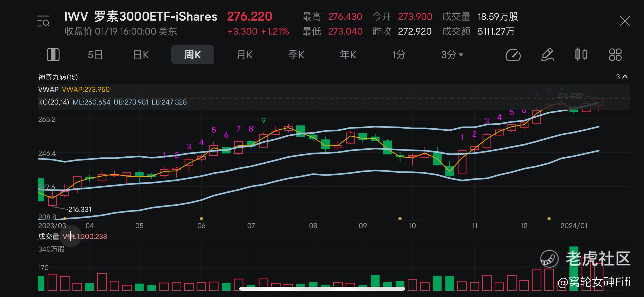This screenshot has height=297, width=644.
Task: Switch to the 日K daily chart
Action: tap(141, 55)
